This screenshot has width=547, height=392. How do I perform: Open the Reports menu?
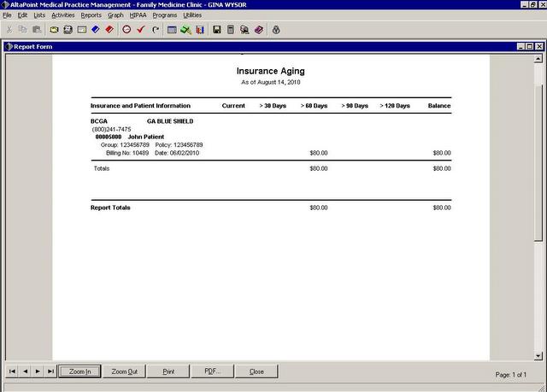(91, 15)
